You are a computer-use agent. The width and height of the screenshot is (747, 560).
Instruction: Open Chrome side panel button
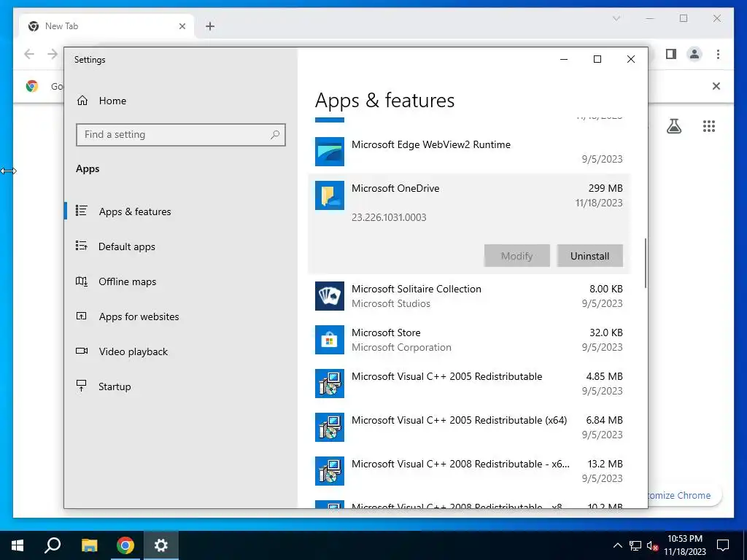[671, 54]
